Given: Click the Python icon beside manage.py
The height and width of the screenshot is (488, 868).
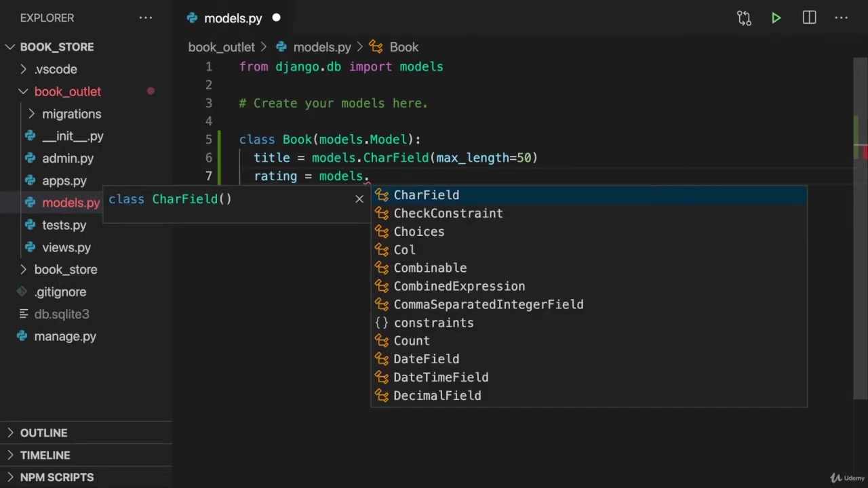Looking at the screenshot, I should tap(22, 336).
